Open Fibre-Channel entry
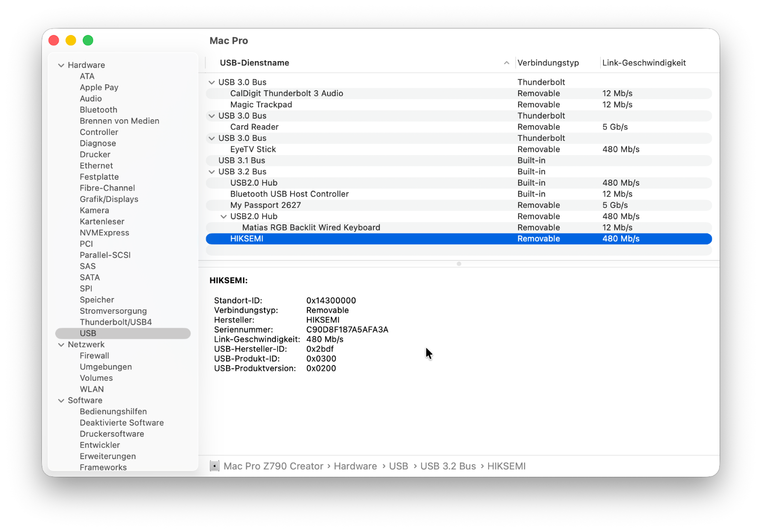The image size is (761, 532). [107, 188]
